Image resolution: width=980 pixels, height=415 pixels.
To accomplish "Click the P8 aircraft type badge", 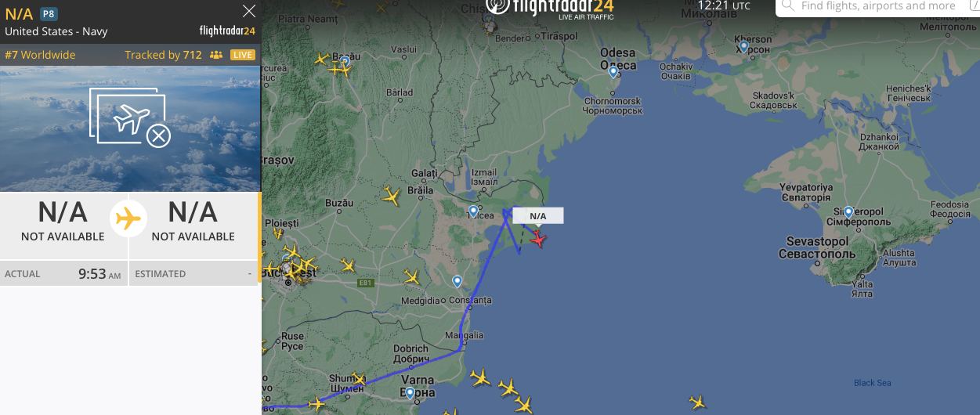I will (x=49, y=14).
